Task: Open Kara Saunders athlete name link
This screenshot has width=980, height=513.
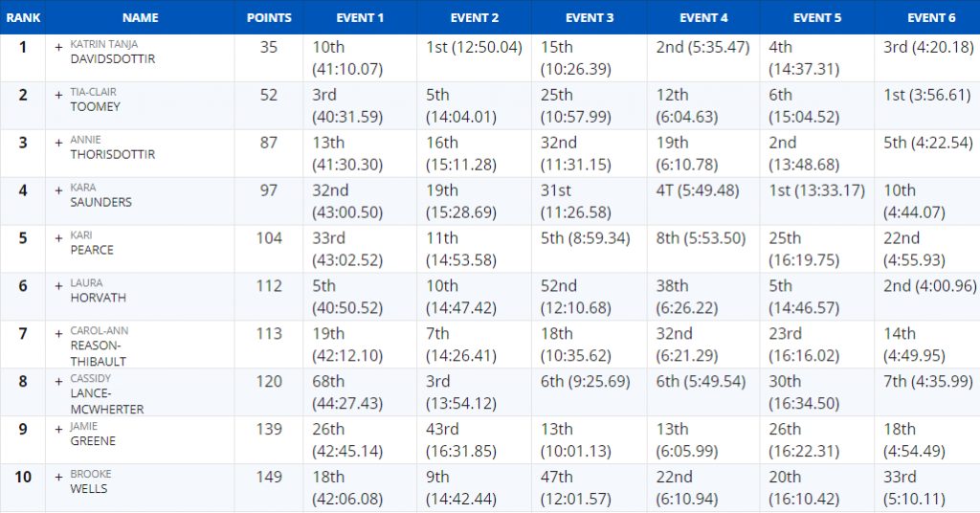Action: point(100,195)
